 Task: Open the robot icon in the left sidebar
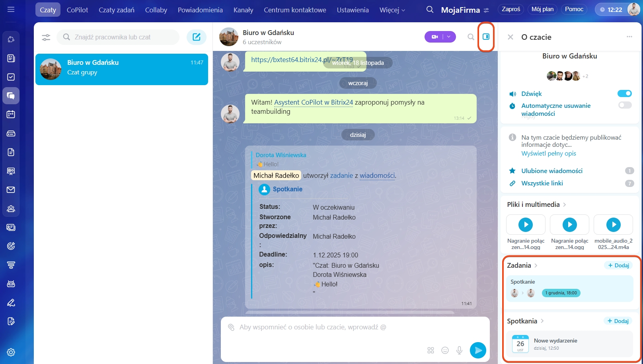click(11, 284)
